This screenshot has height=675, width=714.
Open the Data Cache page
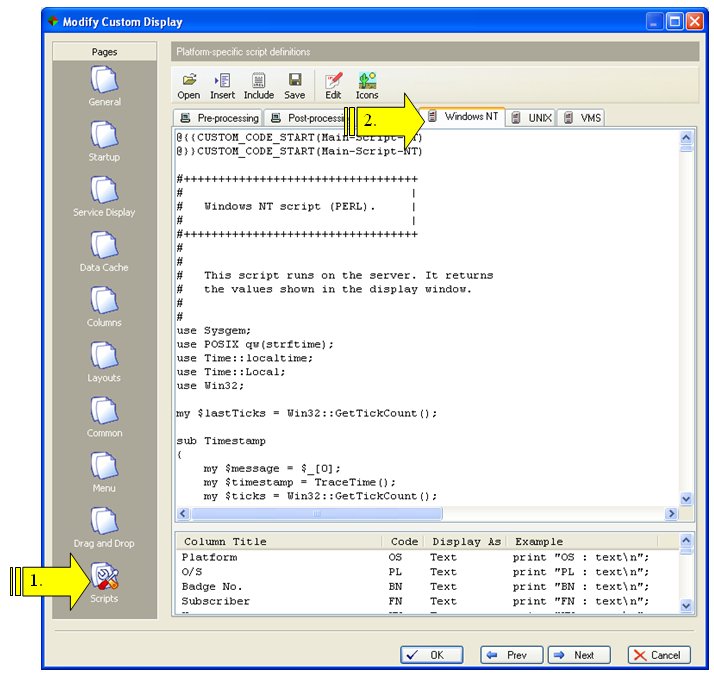(104, 250)
